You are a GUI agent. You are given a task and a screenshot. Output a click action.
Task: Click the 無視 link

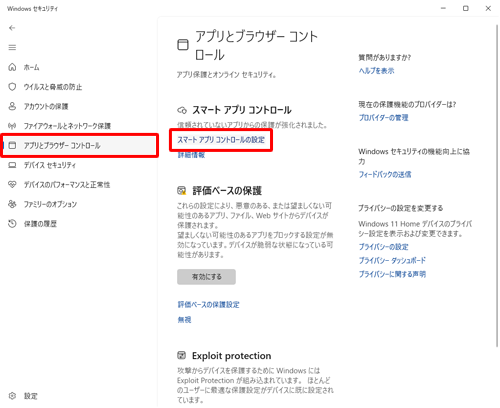(x=184, y=320)
